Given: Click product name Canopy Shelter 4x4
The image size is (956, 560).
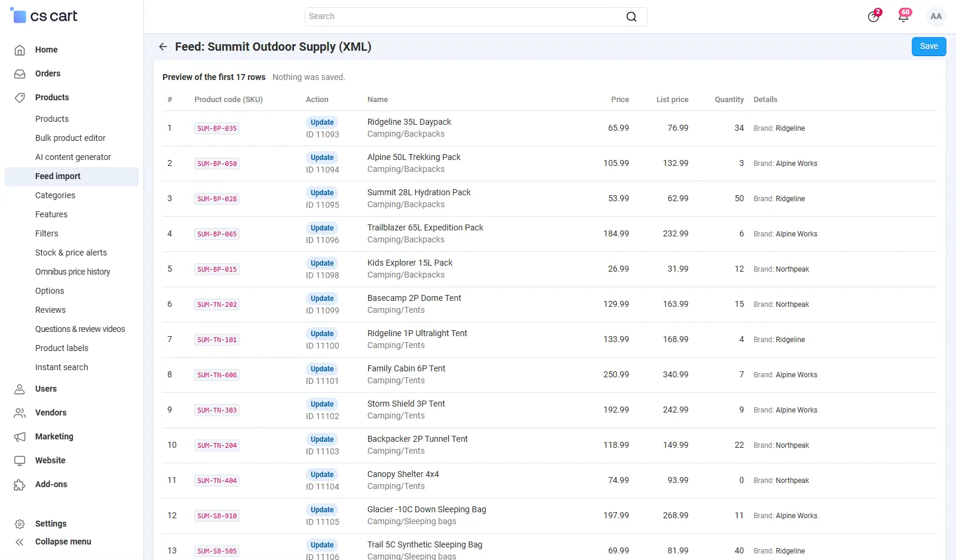Looking at the screenshot, I should click(x=403, y=474).
